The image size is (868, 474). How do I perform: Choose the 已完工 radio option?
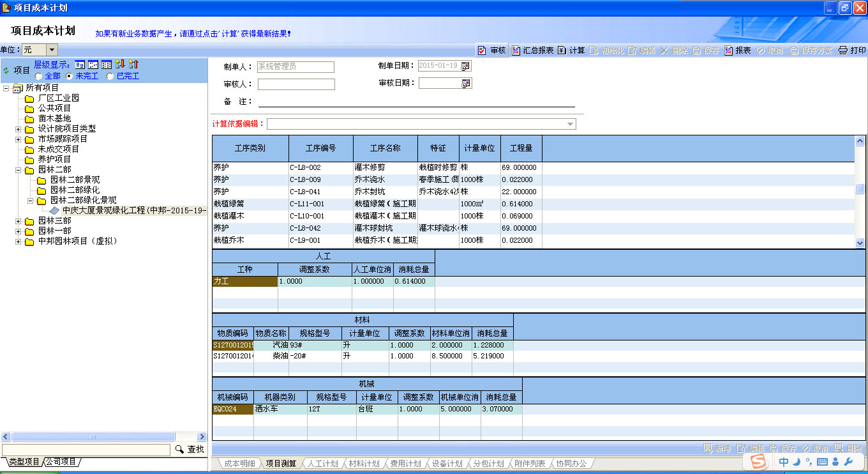110,76
